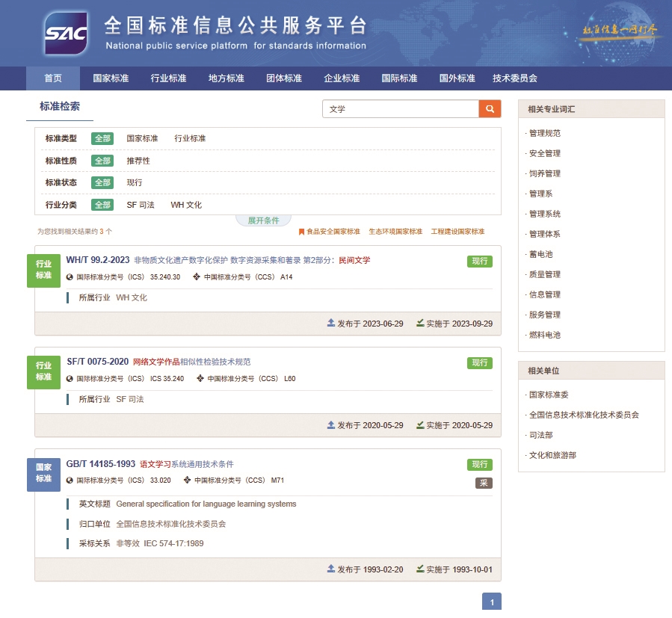Select 全部 filter for 标准类型
This screenshot has height=618, width=672.
click(x=102, y=138)
